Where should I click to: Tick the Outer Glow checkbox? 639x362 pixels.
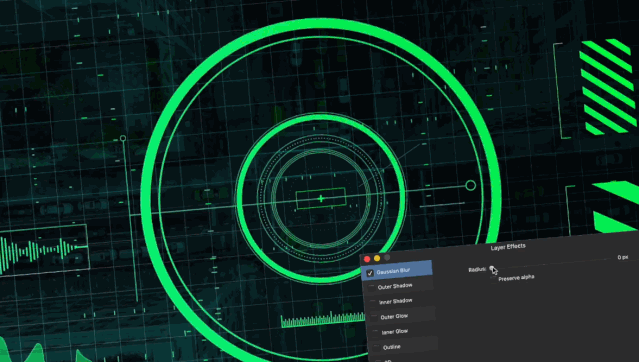[375, 318]
